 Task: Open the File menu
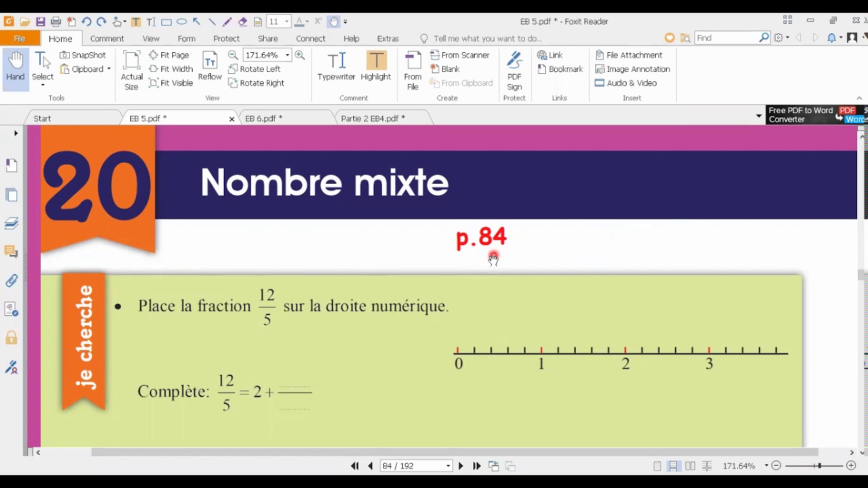tap(20, 39)
